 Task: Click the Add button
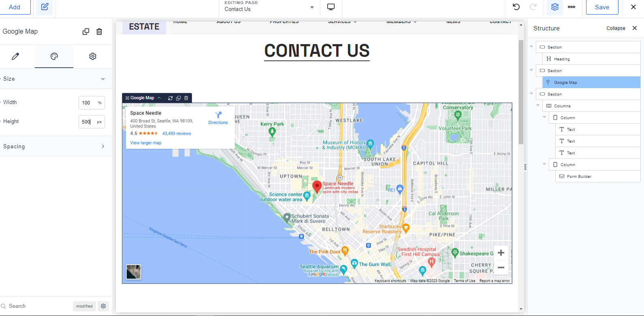coord(15,7)
